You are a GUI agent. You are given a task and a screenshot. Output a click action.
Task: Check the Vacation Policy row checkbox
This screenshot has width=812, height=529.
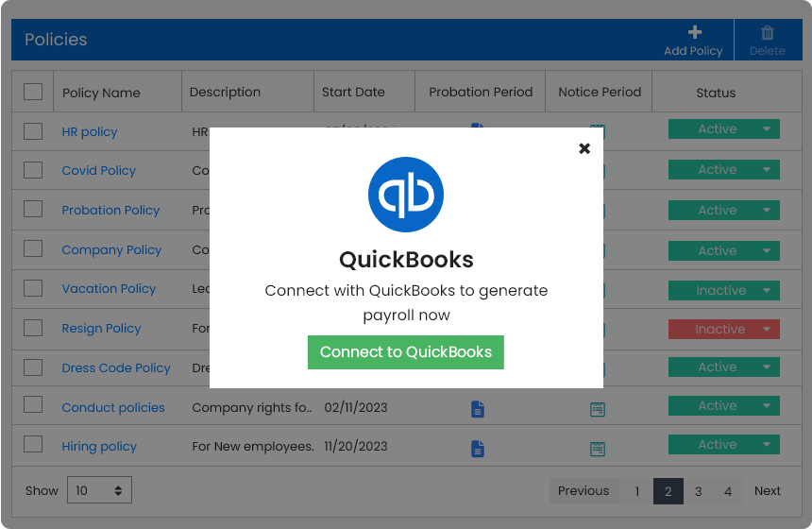[33, 288]
